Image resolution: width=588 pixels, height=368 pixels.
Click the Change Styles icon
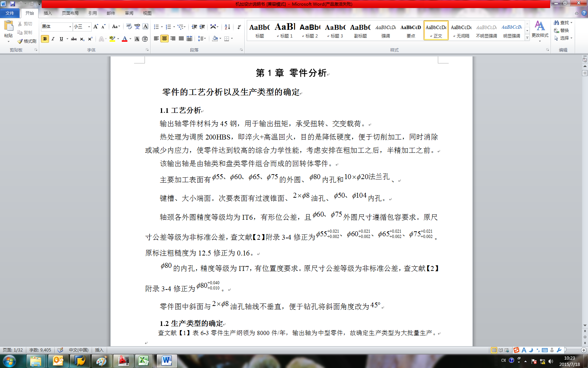coord(540,26)
